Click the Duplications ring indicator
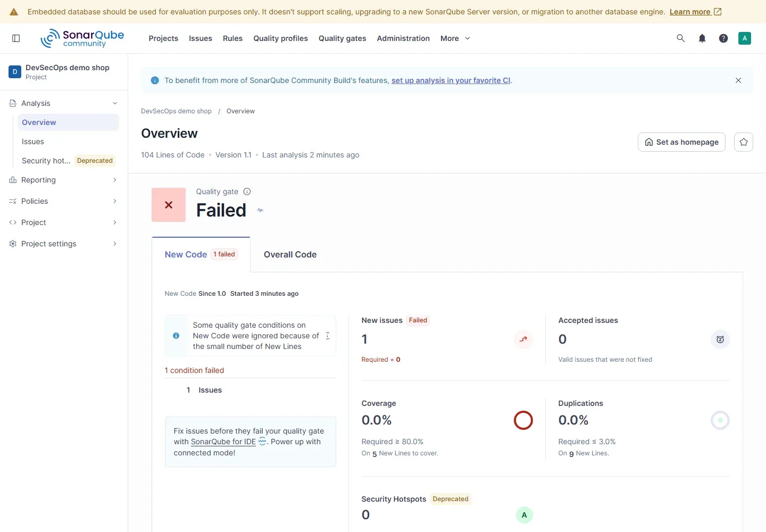The height and width of the screenshot is (532, 766). [720, 420]
